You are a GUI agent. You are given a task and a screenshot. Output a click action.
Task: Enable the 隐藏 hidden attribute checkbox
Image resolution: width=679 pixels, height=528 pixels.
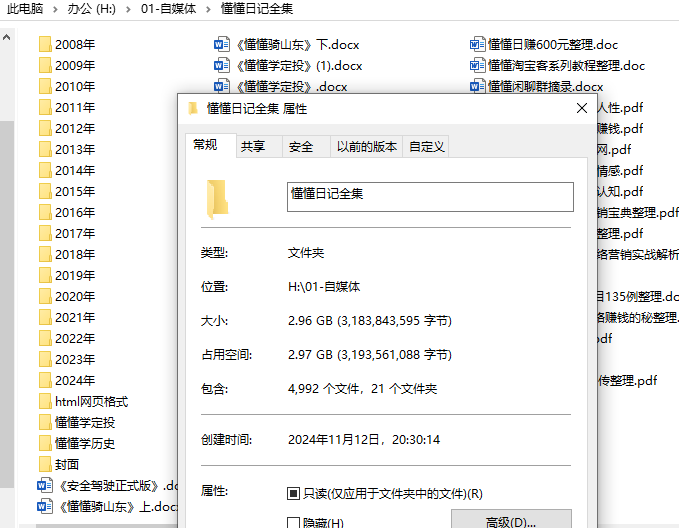coord(293,523)
